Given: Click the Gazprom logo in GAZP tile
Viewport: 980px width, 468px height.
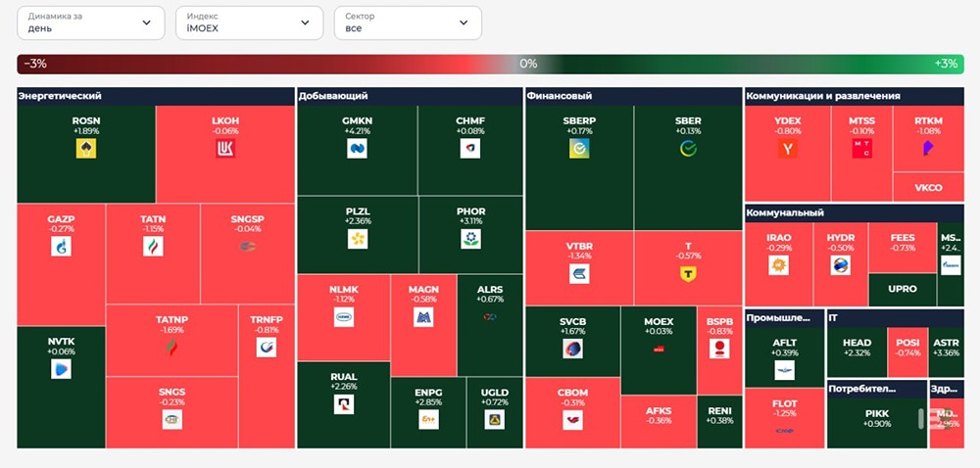Looking at the screenshot, I should click(x=61, y=247).
